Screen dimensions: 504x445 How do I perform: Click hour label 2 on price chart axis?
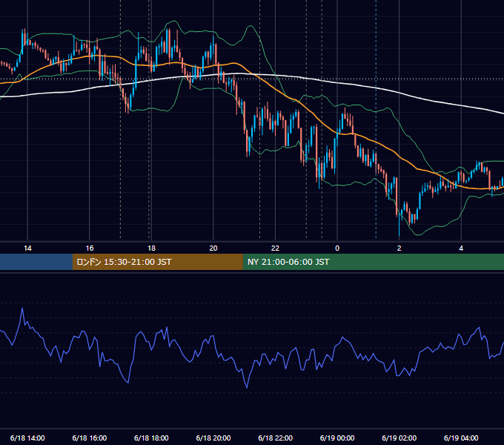tap(399, 248)
